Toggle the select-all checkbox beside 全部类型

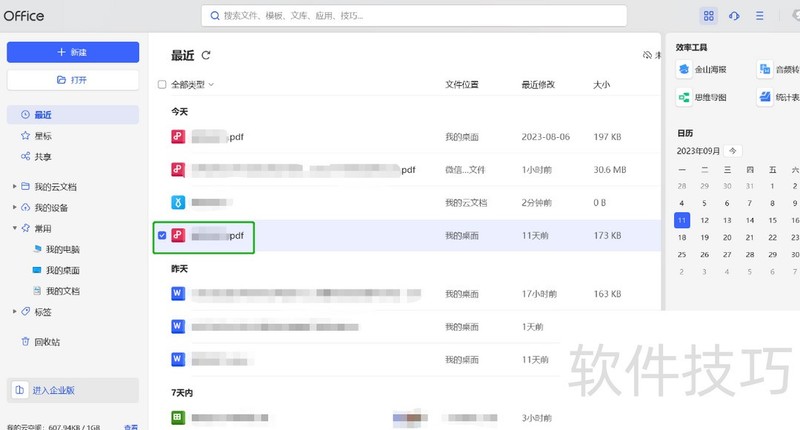[162, 85]
